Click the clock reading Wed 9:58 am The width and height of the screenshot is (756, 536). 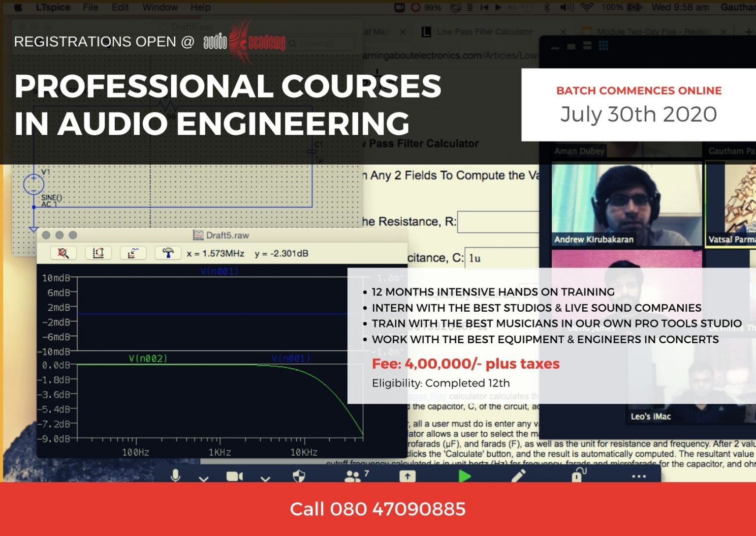coord(680,7)
